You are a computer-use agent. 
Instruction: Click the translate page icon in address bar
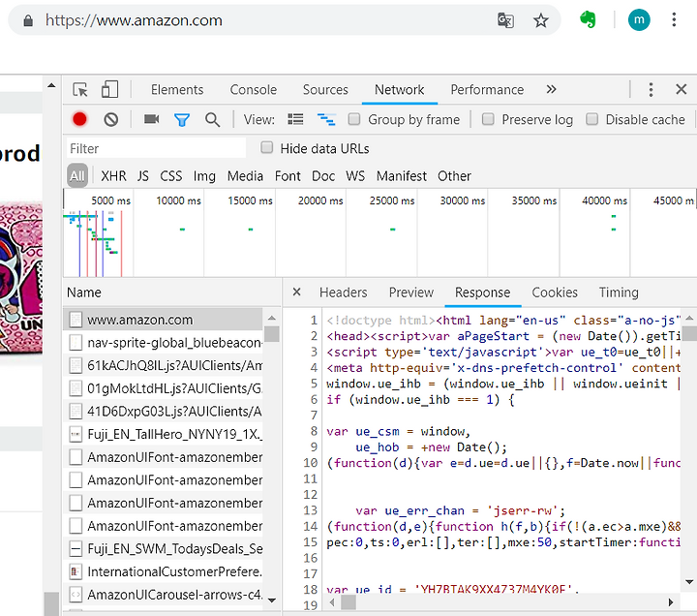click(506, 20)
